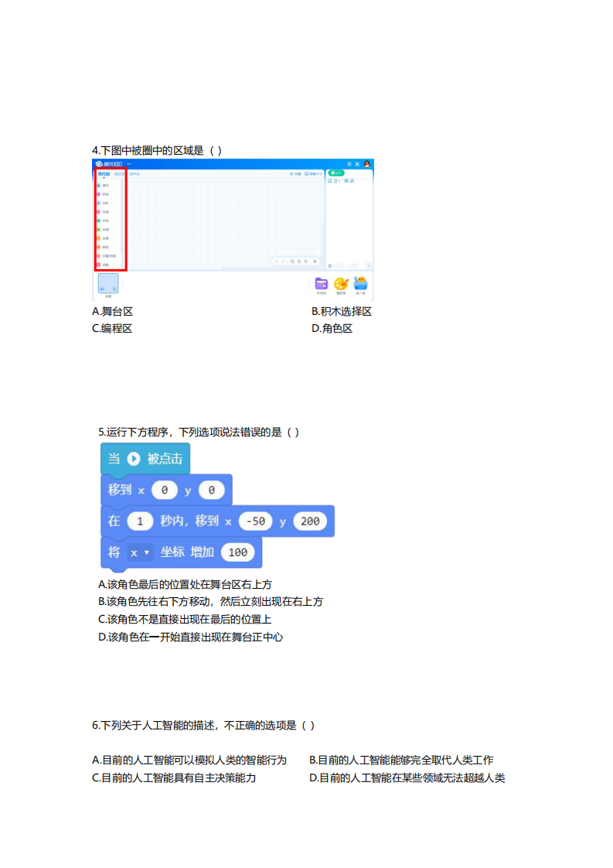The image size is (613, 868).
Task: Click the last red 函数 category icon
Action: [x=98, y=265]
